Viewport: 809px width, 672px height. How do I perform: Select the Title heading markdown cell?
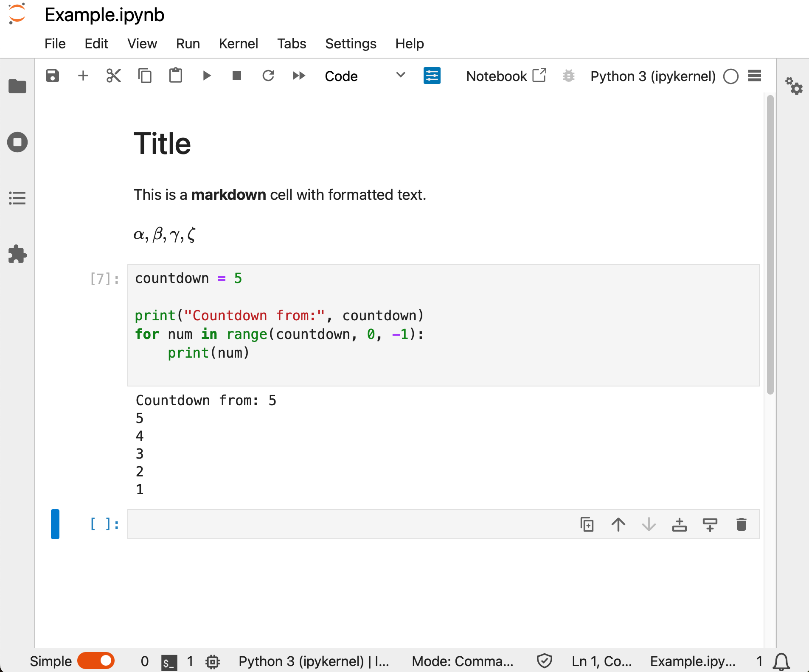(162, 143)
